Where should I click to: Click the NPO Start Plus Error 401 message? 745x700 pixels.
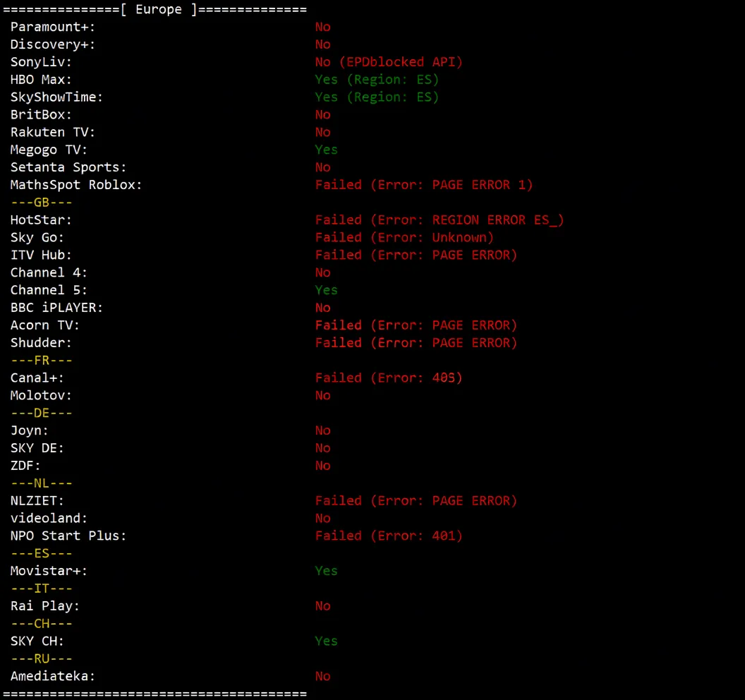[x=389, y=536]
